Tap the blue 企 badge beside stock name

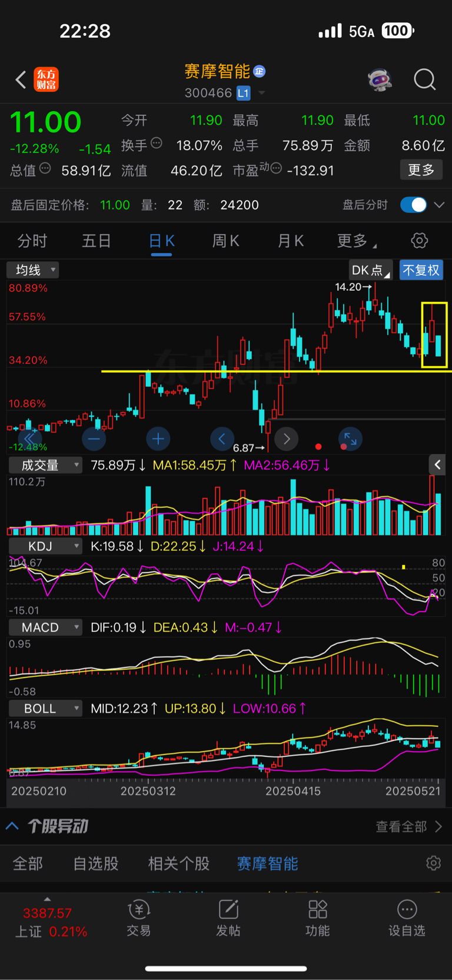click(x=260, y=71)
